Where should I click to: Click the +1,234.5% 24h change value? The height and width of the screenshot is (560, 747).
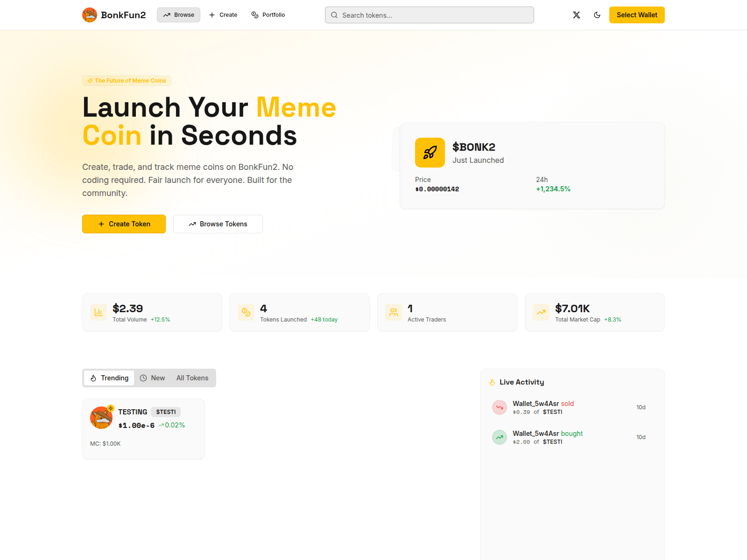[x=553, y=189]
